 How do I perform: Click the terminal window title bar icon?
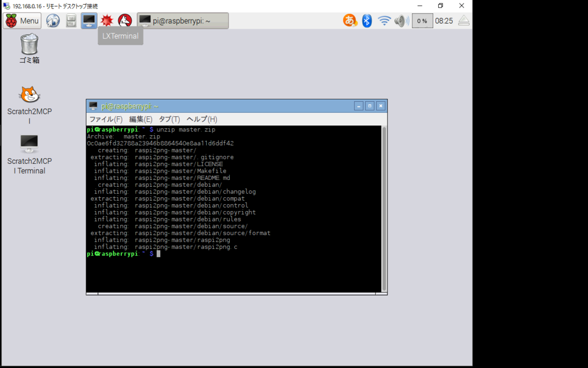(94, 106)
